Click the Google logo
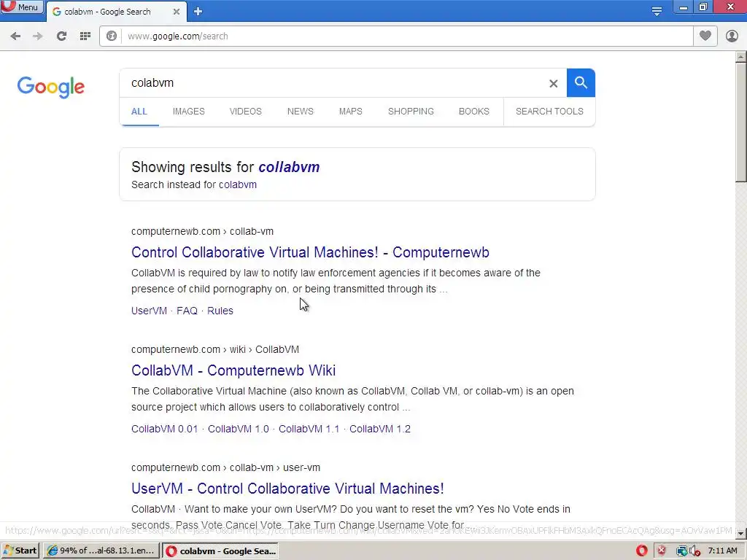 [x=51, y=87]
